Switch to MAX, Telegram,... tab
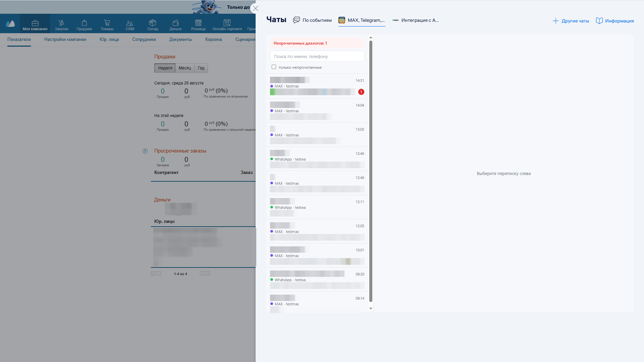The height and width of the screenshot is (362, 644). [x=362, y=20]
